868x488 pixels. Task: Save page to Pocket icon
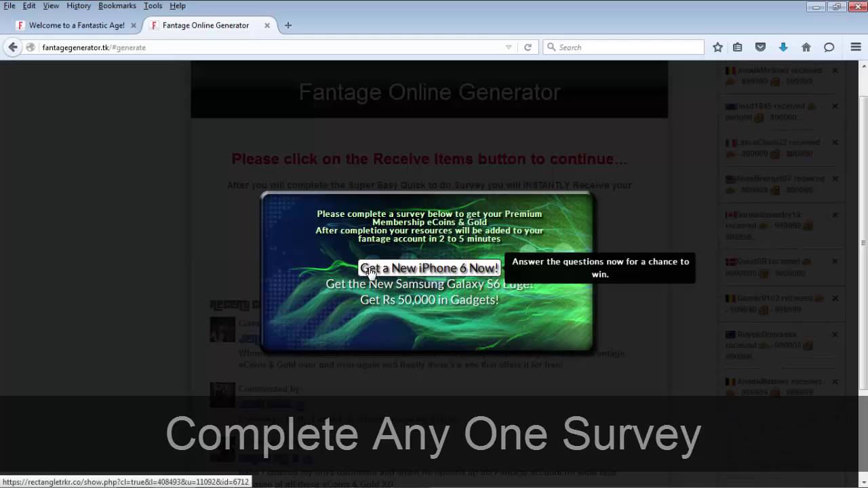761,47
